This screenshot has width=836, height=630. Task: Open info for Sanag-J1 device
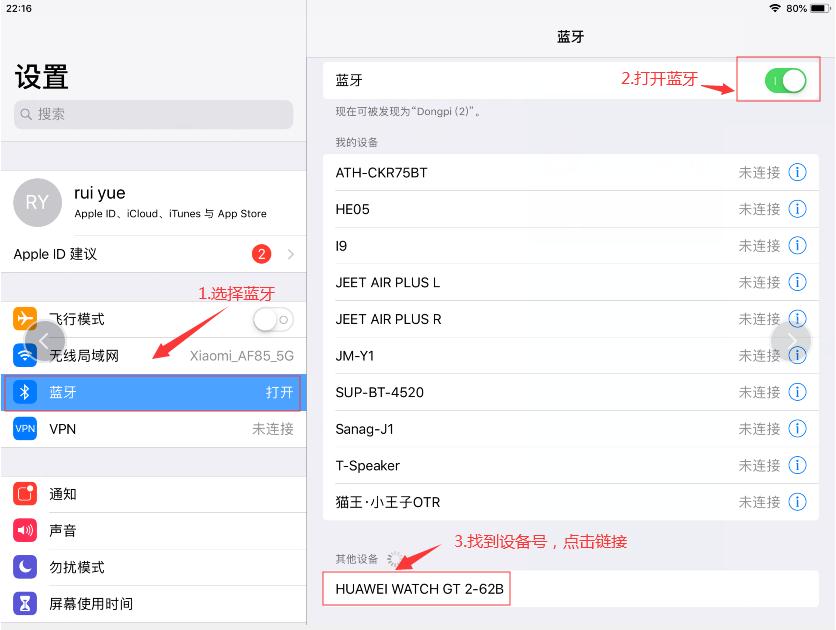coord(797,429)
